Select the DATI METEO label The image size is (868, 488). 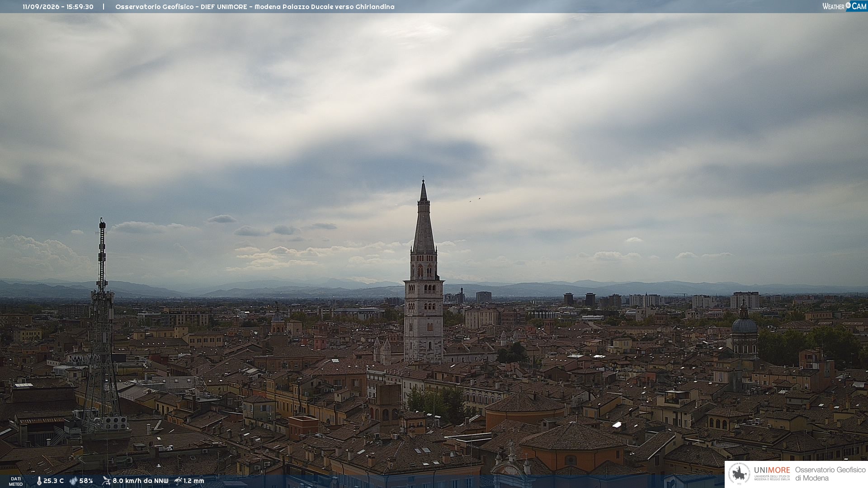(16, 481)
